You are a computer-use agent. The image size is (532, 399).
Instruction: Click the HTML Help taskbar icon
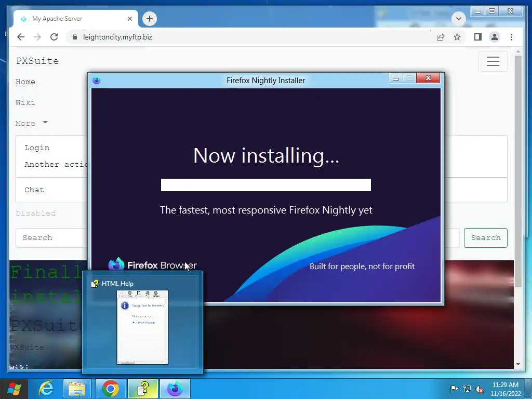click(x=142, y=389)
